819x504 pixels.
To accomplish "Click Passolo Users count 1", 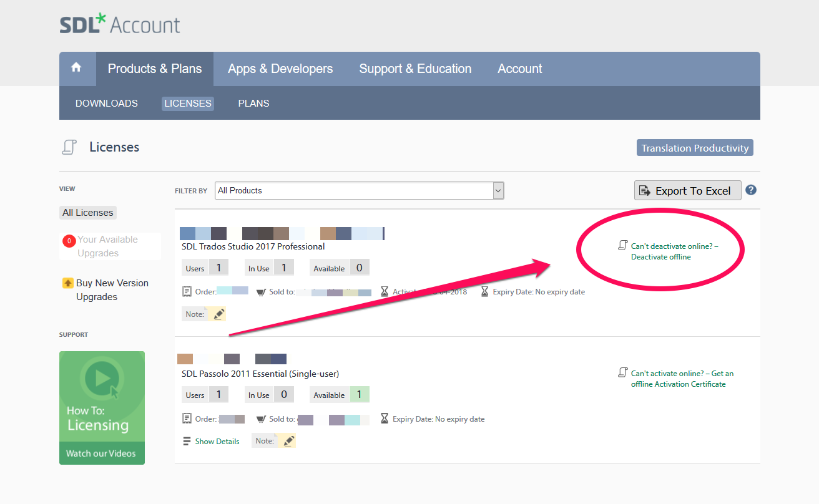I will coord(218,395).
